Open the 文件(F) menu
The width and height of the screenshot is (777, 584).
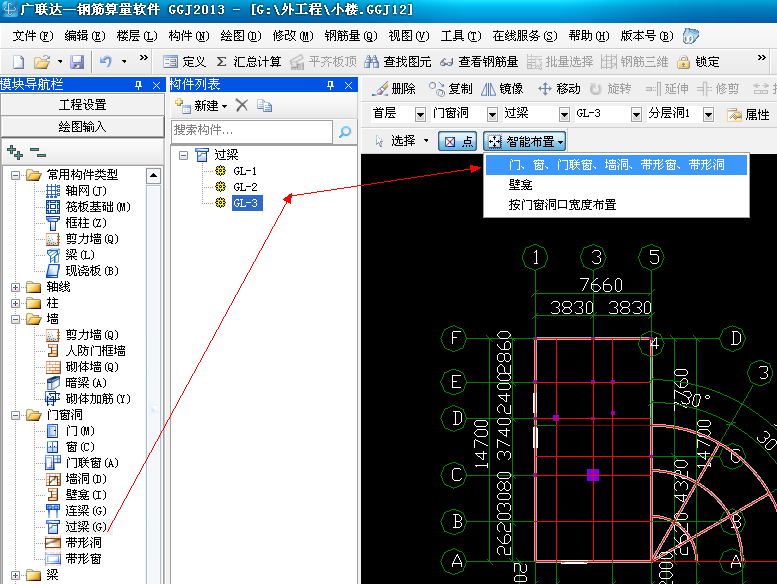33,36
